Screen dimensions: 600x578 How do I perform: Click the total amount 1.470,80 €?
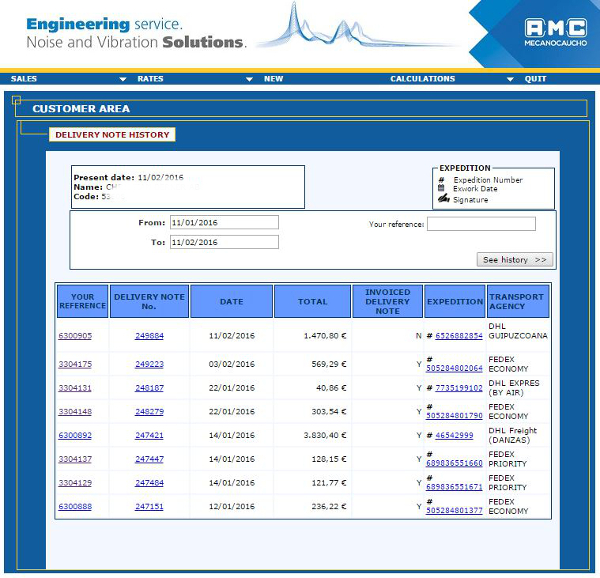[325, 336]
